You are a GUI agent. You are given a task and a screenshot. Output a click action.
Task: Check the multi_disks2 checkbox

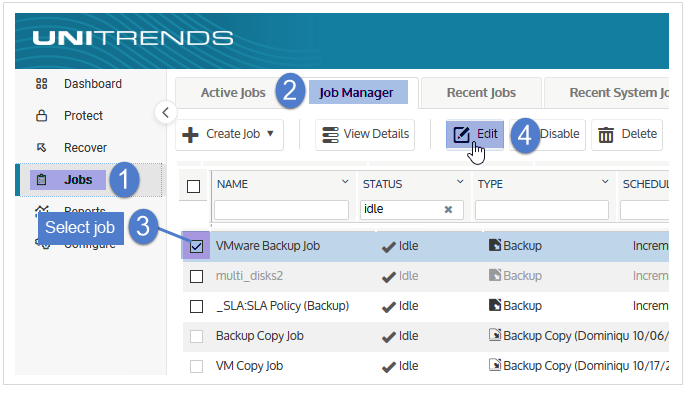point(196,276)
